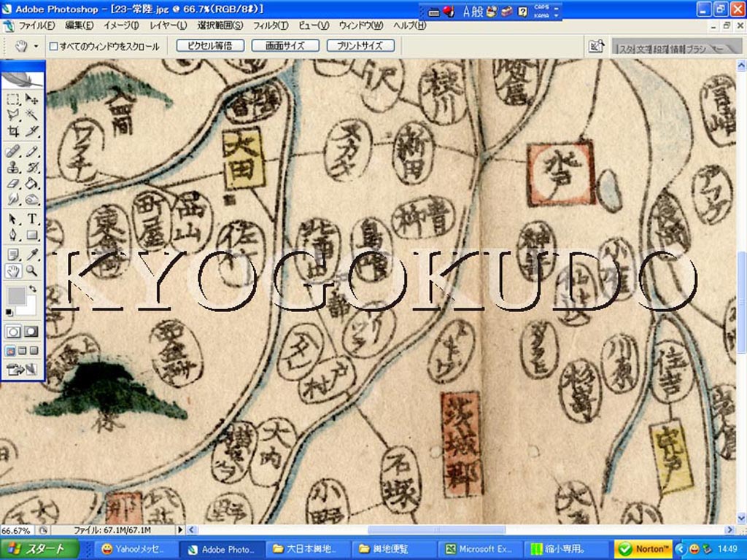Open the 編集 menu
The image size is (747, 560).
pyautogui.click(x=79, y=26)
